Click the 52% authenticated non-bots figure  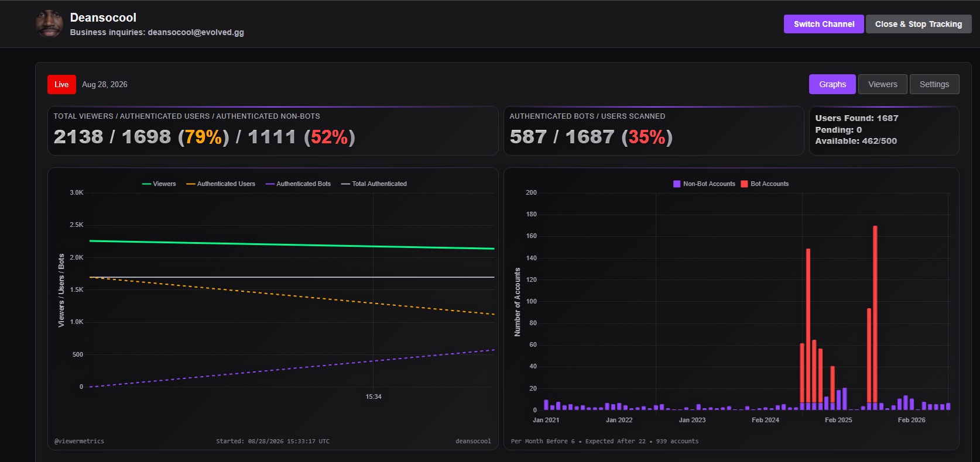click(x=329, y=137)
